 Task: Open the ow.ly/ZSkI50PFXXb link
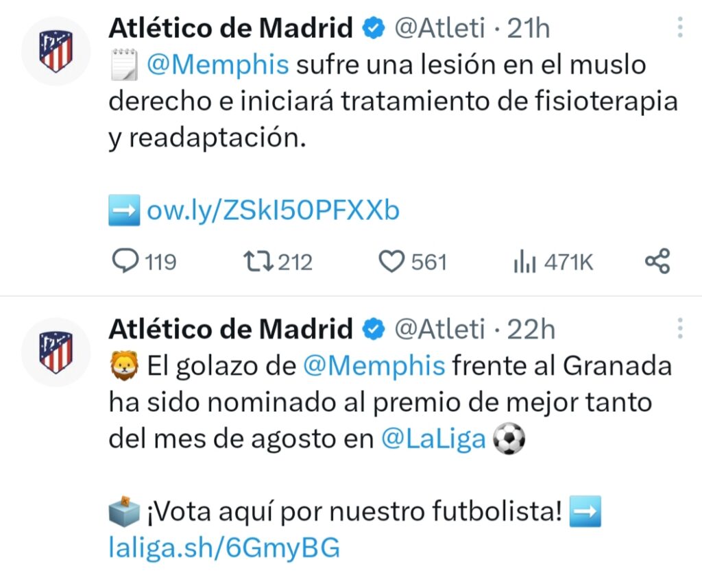[273, 211]
